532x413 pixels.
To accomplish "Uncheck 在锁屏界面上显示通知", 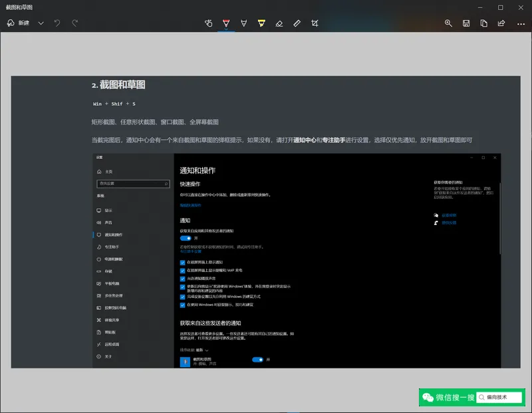I will (x=182, y=263).
